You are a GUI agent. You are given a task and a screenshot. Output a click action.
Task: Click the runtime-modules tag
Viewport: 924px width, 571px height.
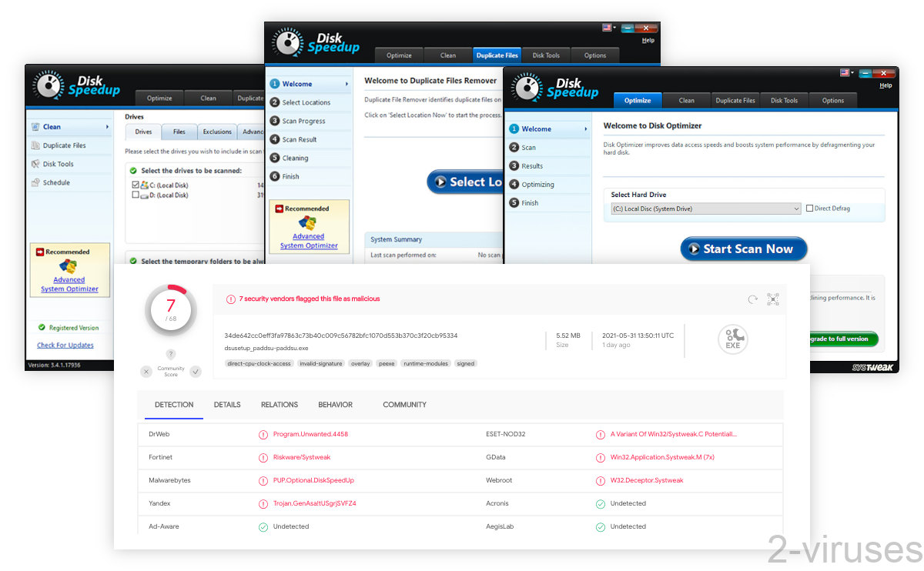click(x=425, y=363)
